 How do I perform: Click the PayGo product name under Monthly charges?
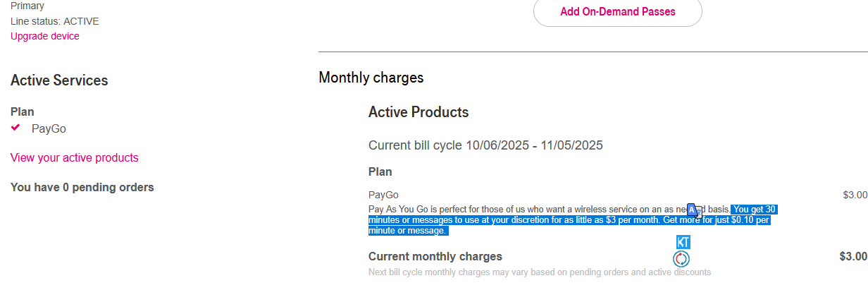(x=383, y=195)
